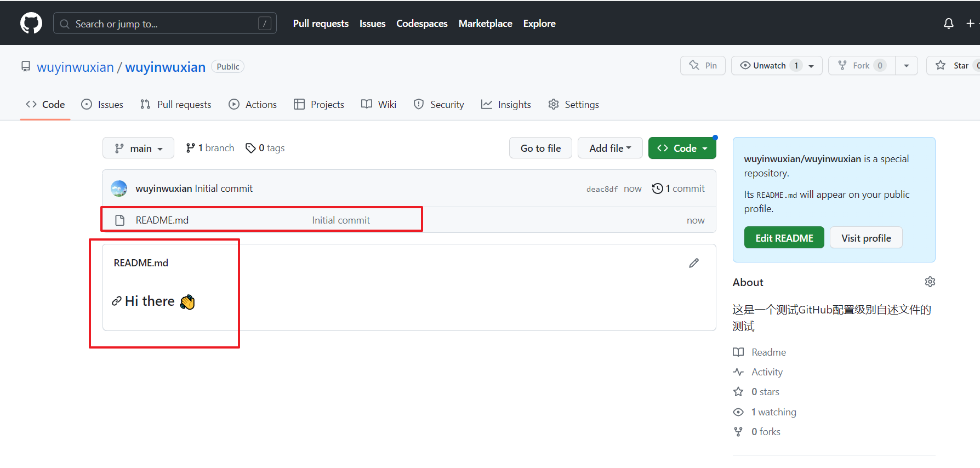Click the README.md preview header title

[141, 263]
